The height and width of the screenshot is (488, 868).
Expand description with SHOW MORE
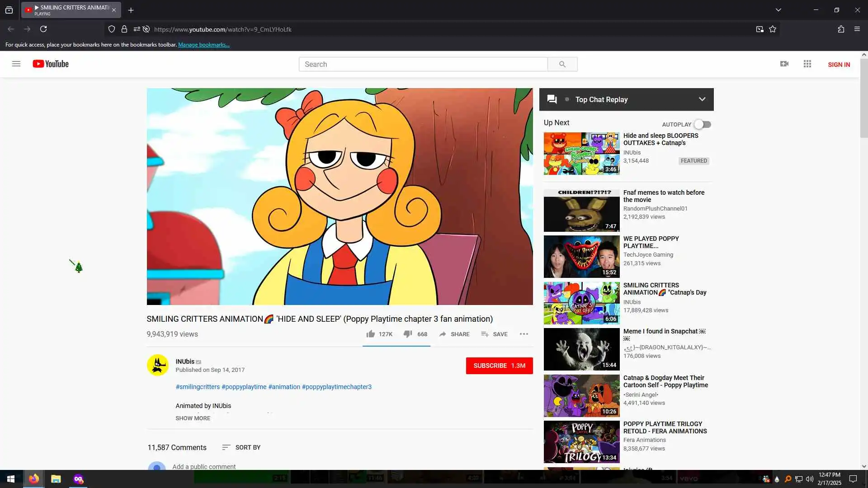193,418
